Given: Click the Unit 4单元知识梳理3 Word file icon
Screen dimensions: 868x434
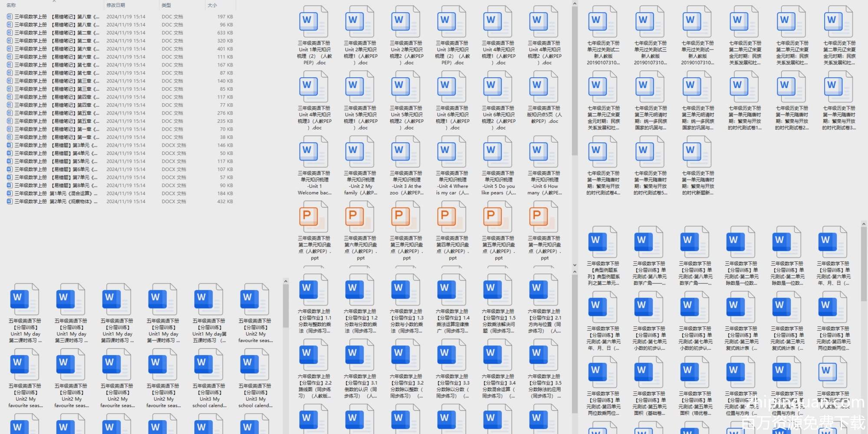Looking at the screenshot, I should click(x=314, y=87).
